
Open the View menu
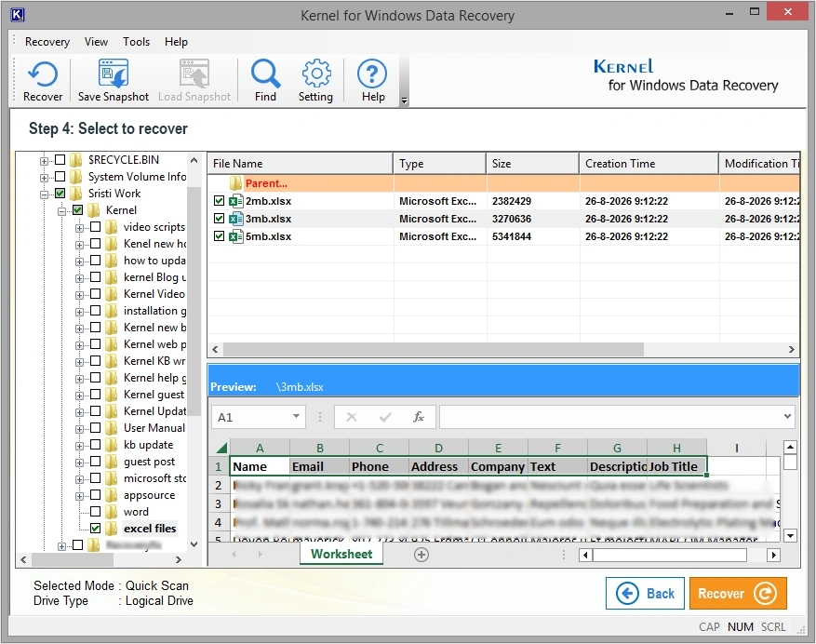point(96,42)
